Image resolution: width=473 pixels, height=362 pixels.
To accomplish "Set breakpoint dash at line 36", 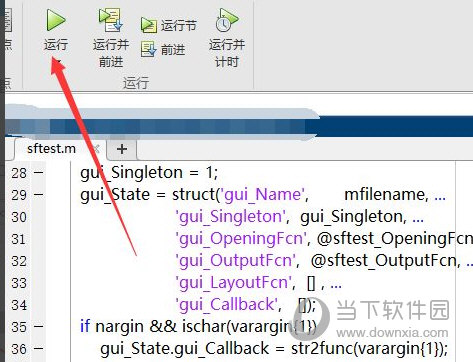I will [39, 349].
